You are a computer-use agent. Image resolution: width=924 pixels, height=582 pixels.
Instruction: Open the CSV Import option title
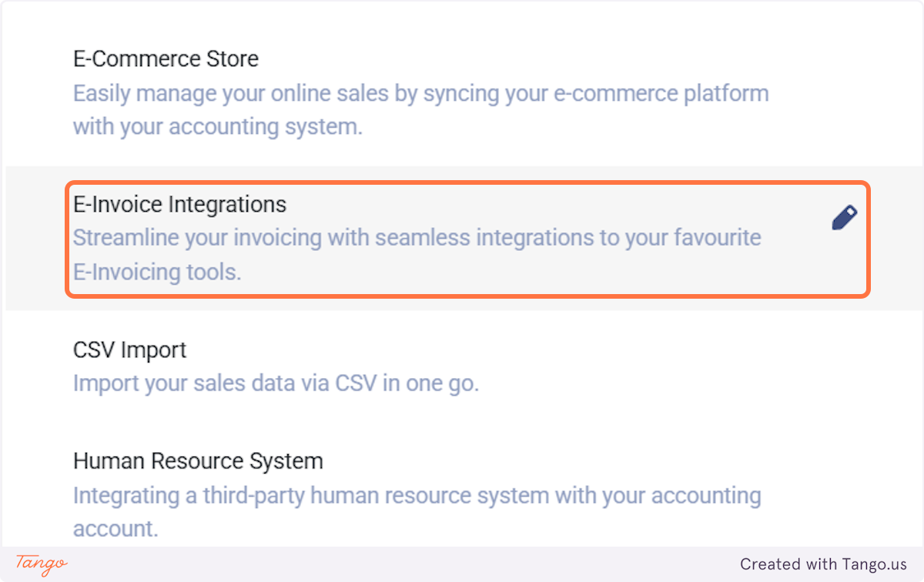[x=129, y=350]
